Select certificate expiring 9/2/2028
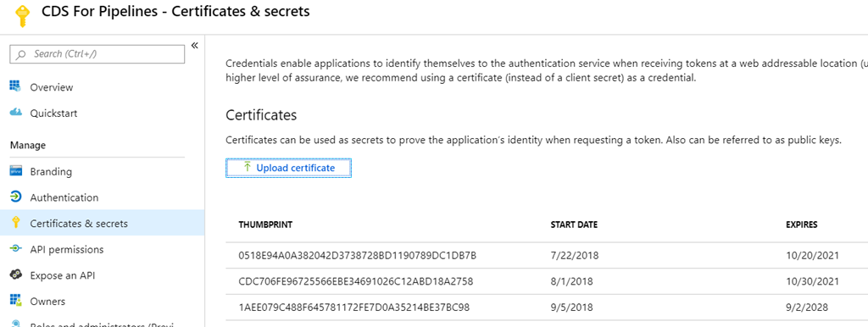The width and height of the screenshot is (868, 327). [547, 307]
